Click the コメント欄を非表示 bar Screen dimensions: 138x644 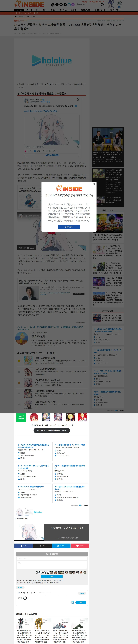point(52,554)
